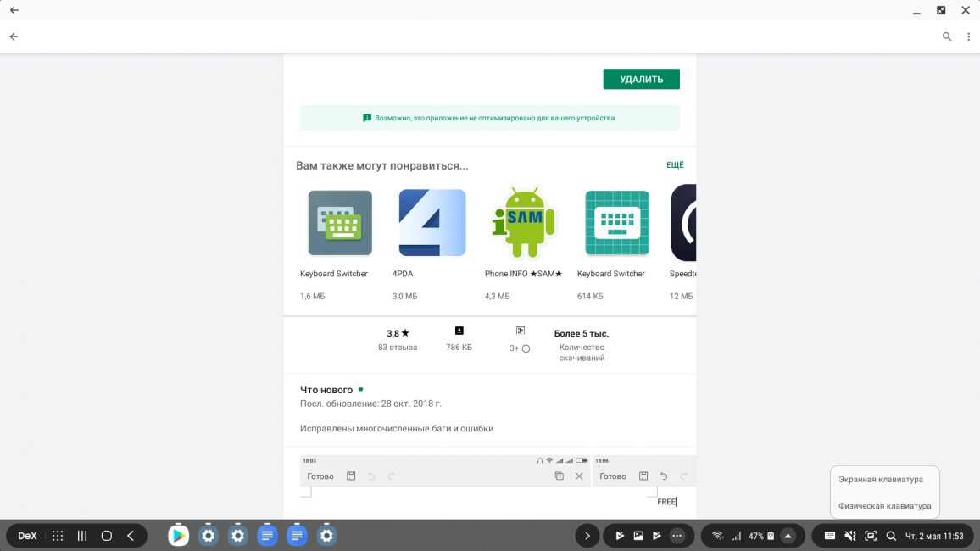Go back using the Play Store back arrow
Image resolution: width=980 pixels, height=551 pixels.
[14, 37]
